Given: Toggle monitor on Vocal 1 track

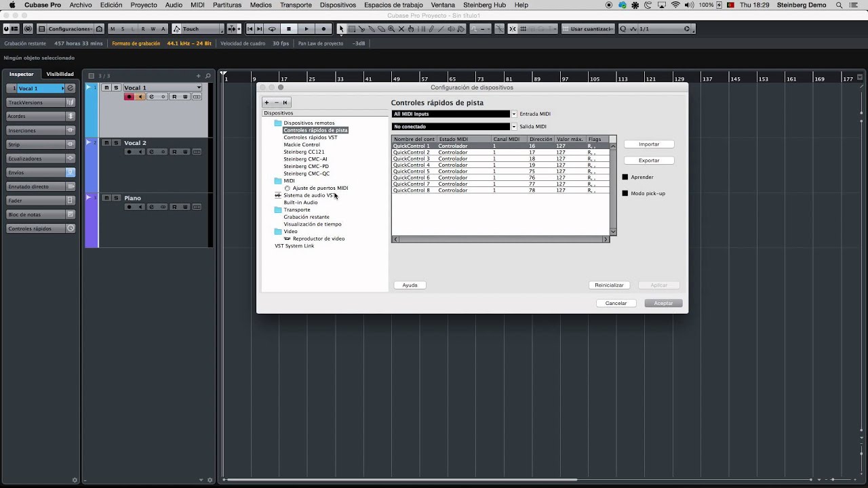Looking at the screenshot, I should point(140,97).
